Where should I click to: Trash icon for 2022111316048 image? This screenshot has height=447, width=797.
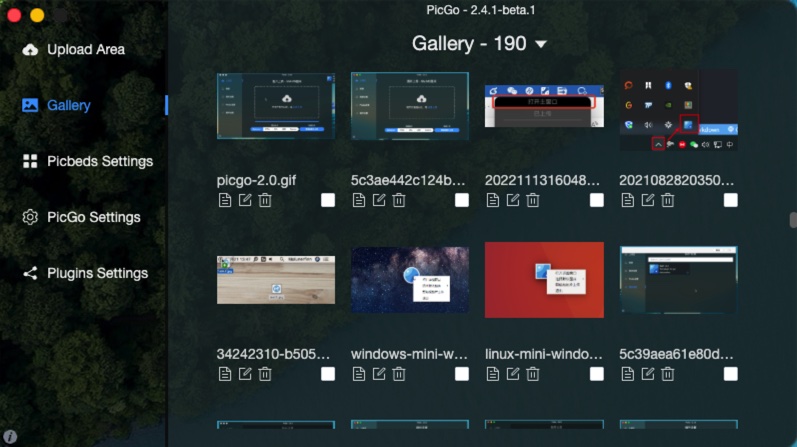[x=533, y=200]
